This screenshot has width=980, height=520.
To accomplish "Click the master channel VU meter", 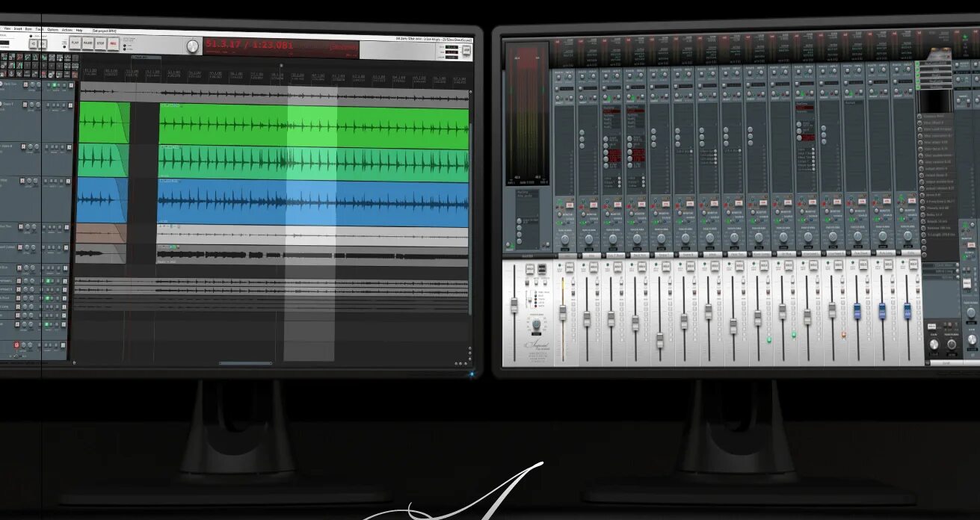I will point(528,114).
